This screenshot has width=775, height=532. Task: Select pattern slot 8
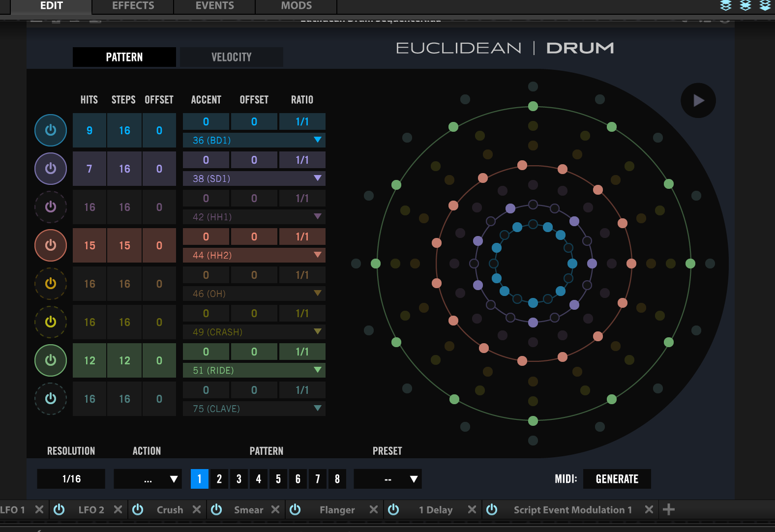(337, 479)
